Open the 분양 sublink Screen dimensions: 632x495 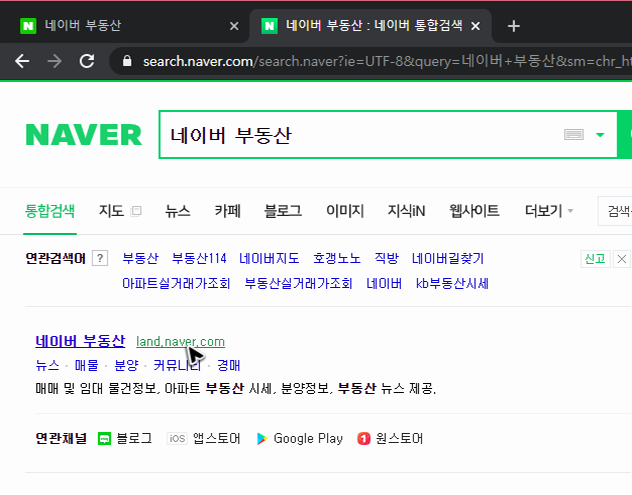click(127, 366)
